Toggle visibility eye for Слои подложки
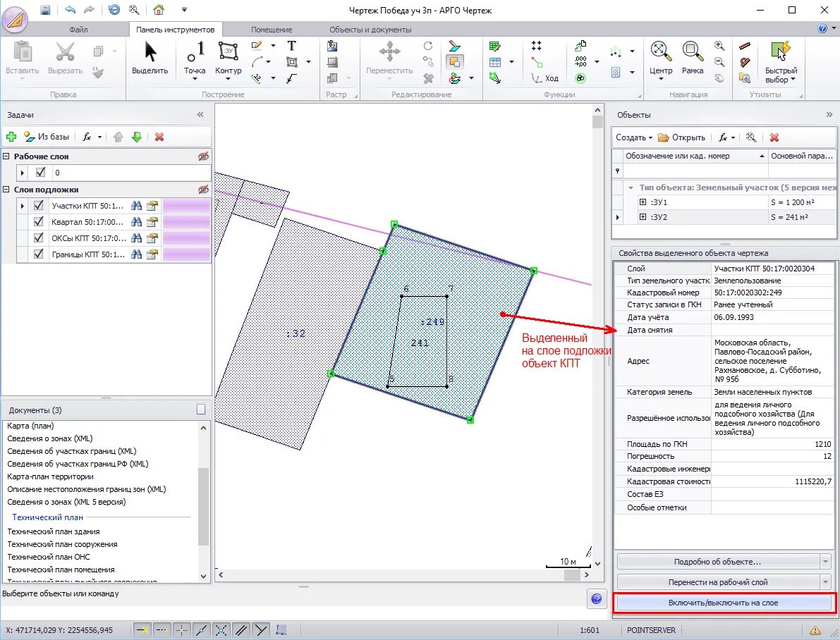840x640 pixels. pyautogui.click(x=203, y=190)
